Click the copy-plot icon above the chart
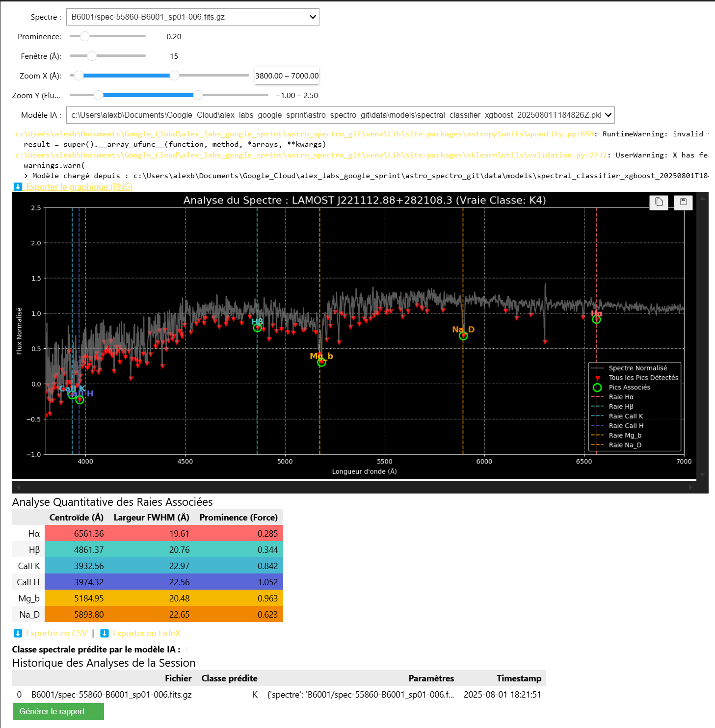This screenshot has height=728, width=715. pyautogui.click(x=659, y=202)
